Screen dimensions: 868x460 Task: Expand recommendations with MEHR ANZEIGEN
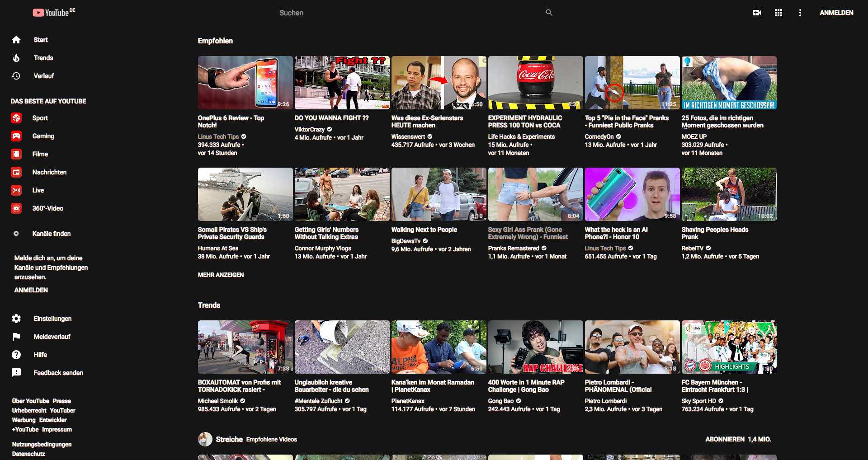pyautogui.click(x=221, y=275)
